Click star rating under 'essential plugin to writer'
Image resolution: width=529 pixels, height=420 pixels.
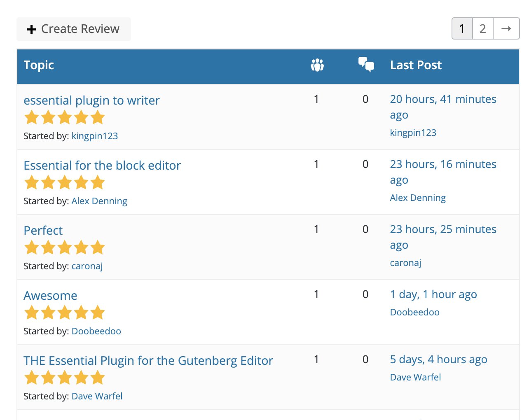coord(65,118)
